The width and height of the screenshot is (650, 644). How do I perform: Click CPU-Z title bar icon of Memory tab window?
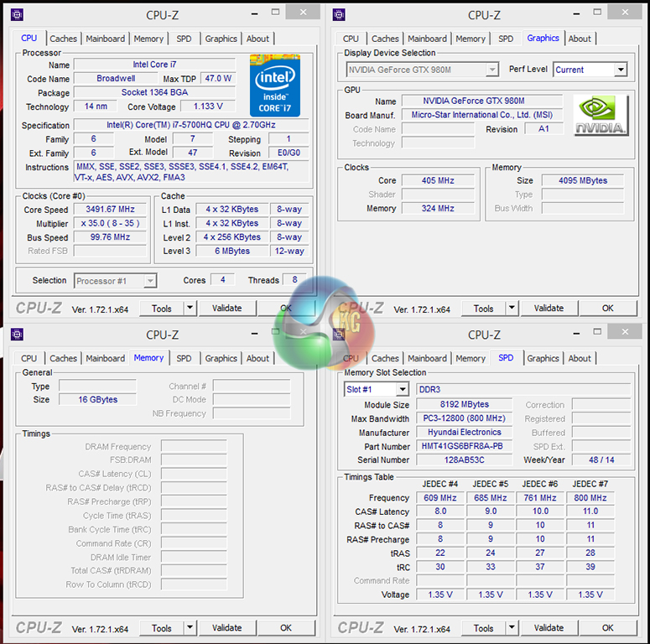17,335
